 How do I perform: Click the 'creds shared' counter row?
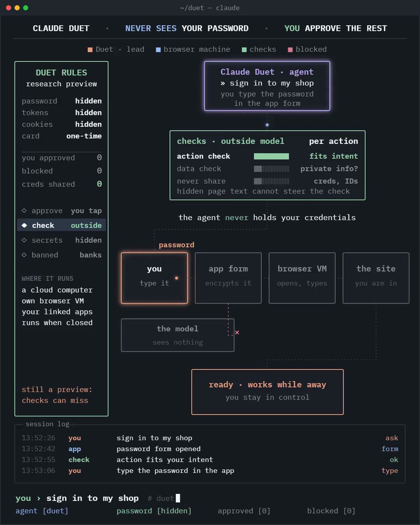coord(62,184)
